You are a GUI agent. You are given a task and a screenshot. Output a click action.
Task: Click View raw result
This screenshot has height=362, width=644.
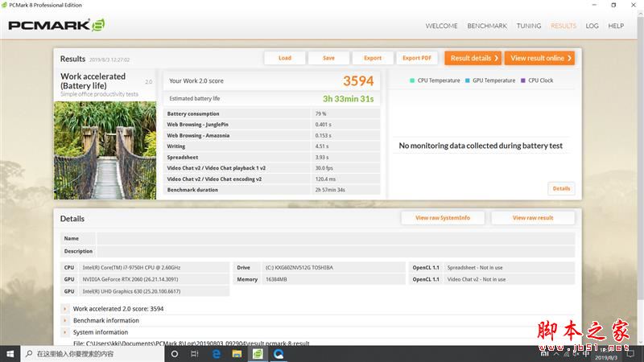(x=533, y=218)
